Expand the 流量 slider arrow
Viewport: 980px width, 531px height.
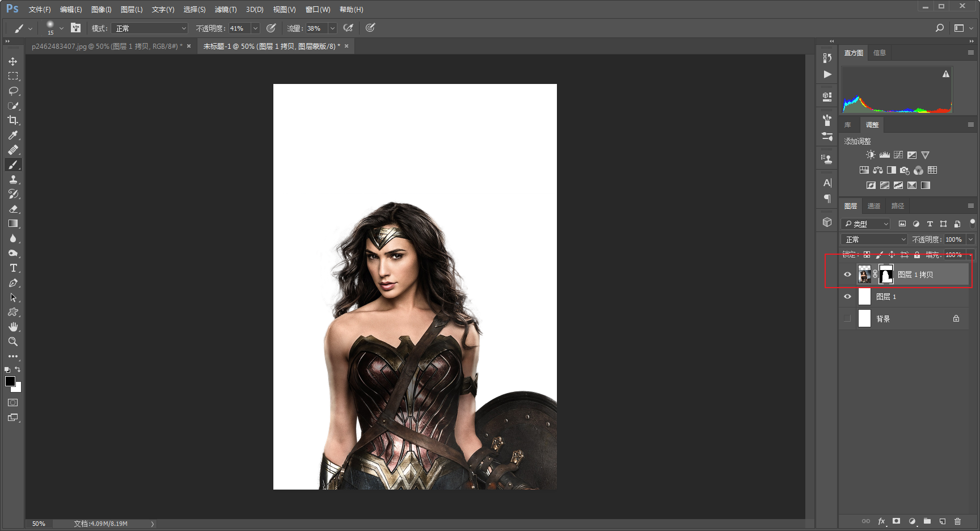click(x=332, y=28)
